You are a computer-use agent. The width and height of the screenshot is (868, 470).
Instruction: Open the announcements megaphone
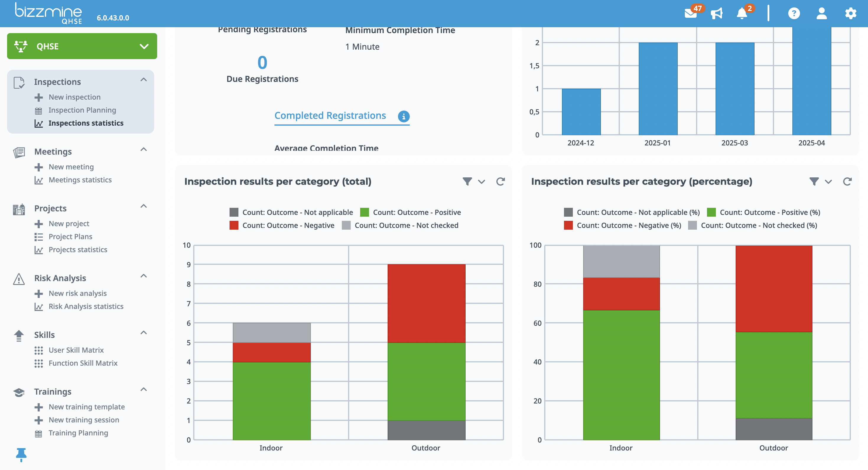[716, 14]
